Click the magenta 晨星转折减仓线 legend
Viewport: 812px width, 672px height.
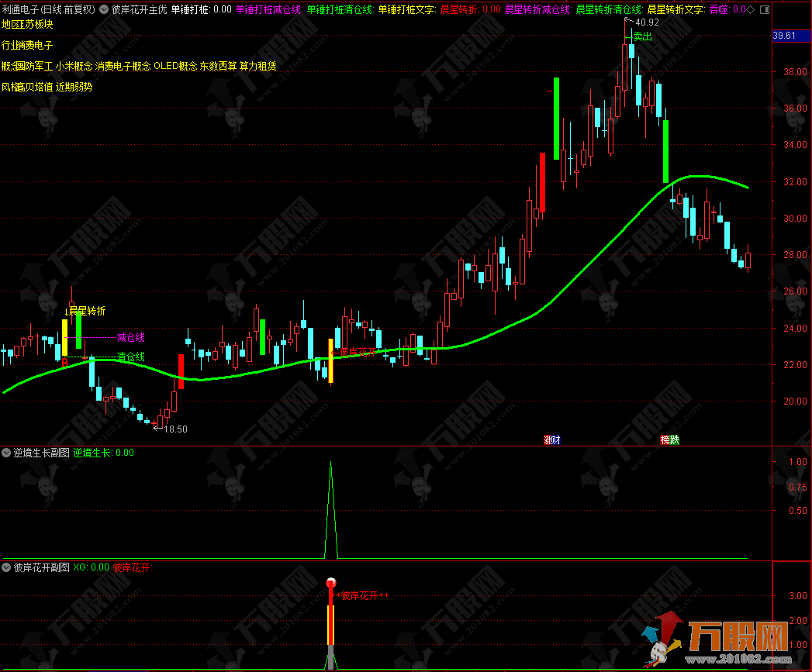click(538, 9)
